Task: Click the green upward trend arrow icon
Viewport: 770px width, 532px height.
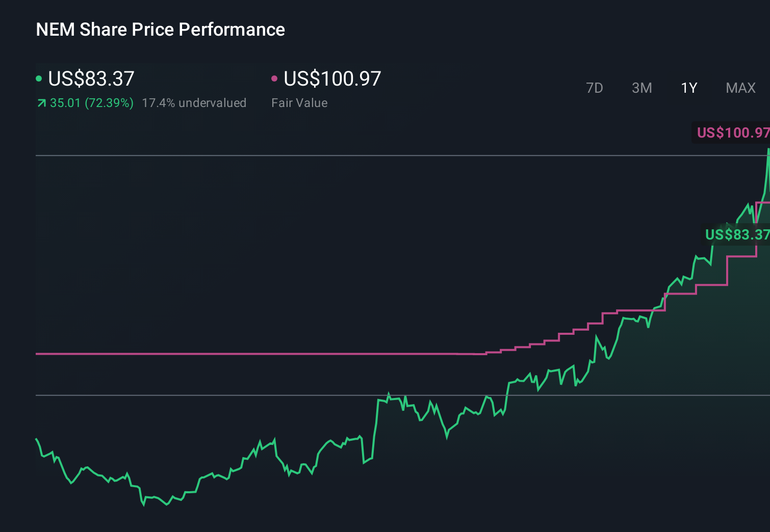Action: tap(41, 103)
